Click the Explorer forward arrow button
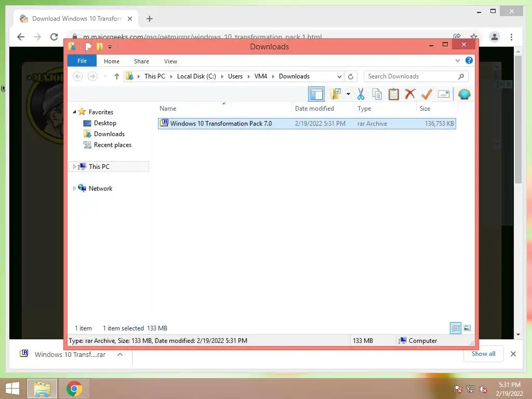The height and width of the screenshot is (399, 532). (x=92, y=76)
